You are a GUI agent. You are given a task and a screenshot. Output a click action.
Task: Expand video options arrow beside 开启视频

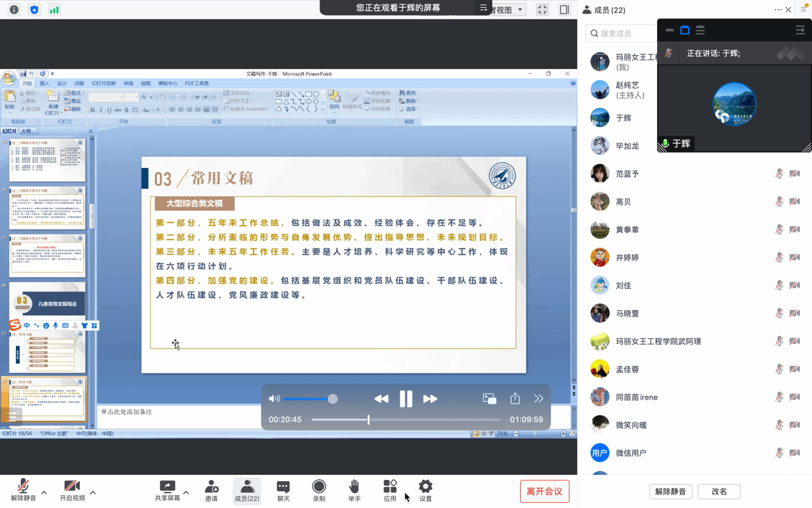(93, 493)
